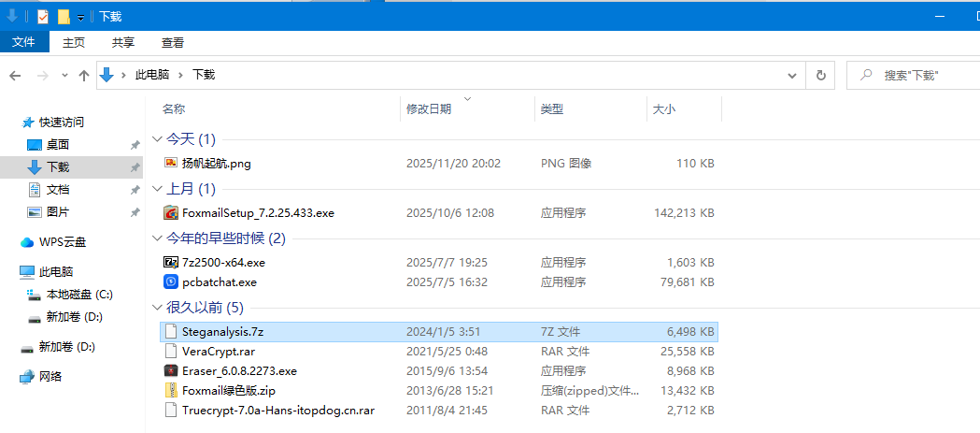
Task: Sort by the 修改日期 column header
Action: click(x=429, y=109)
